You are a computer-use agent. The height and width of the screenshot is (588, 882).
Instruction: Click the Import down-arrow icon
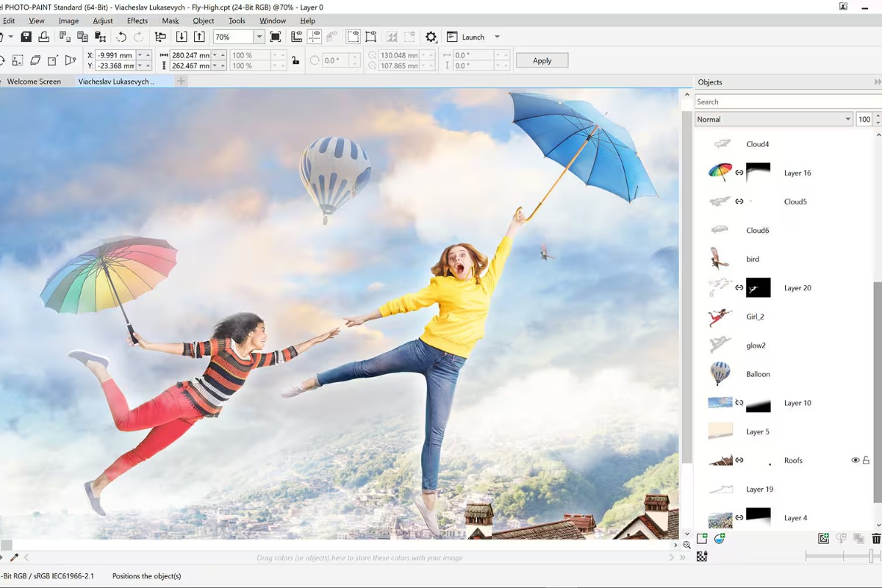coord(181,37)
